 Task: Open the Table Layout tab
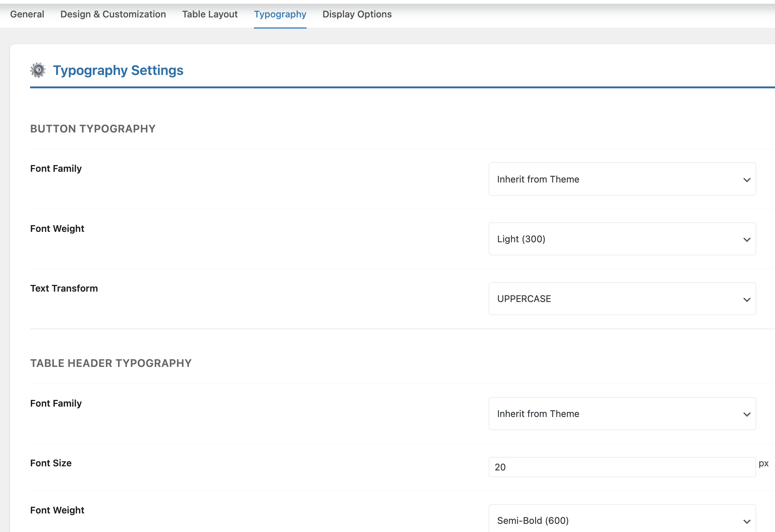210,14
